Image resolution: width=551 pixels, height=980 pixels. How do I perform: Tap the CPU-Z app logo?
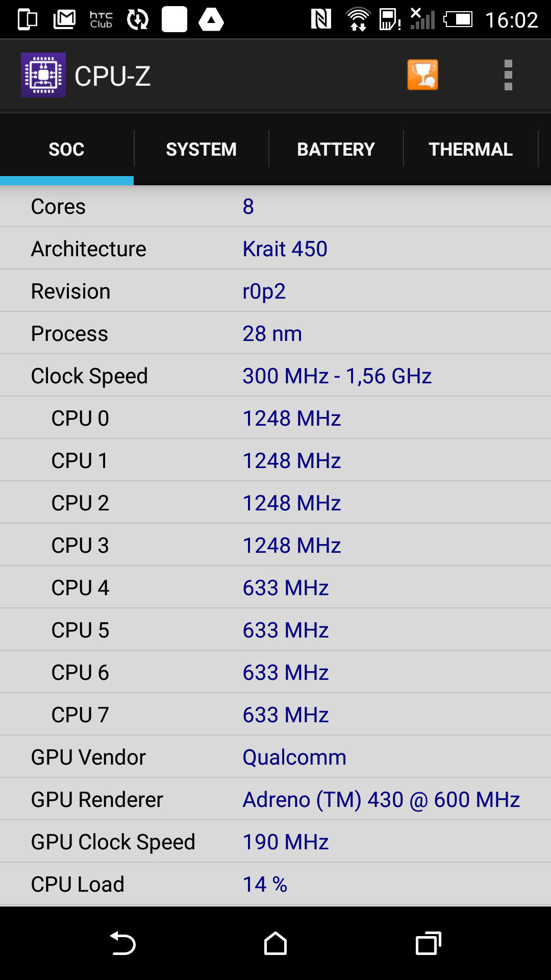43,75
